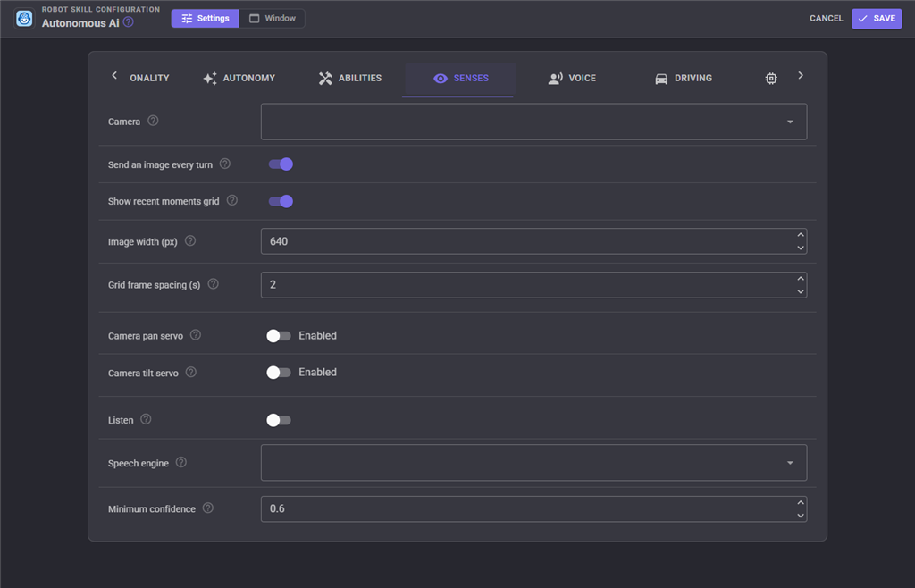
Task: Decrease Grid frame spacing with down arrow
Action: (800, 291)
